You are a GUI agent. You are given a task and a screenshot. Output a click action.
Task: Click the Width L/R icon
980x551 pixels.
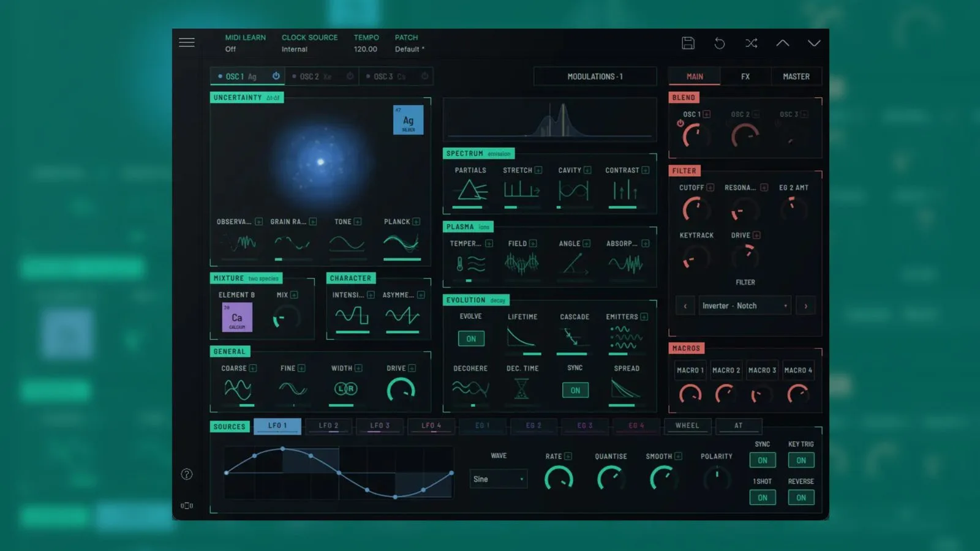point(345,389)
